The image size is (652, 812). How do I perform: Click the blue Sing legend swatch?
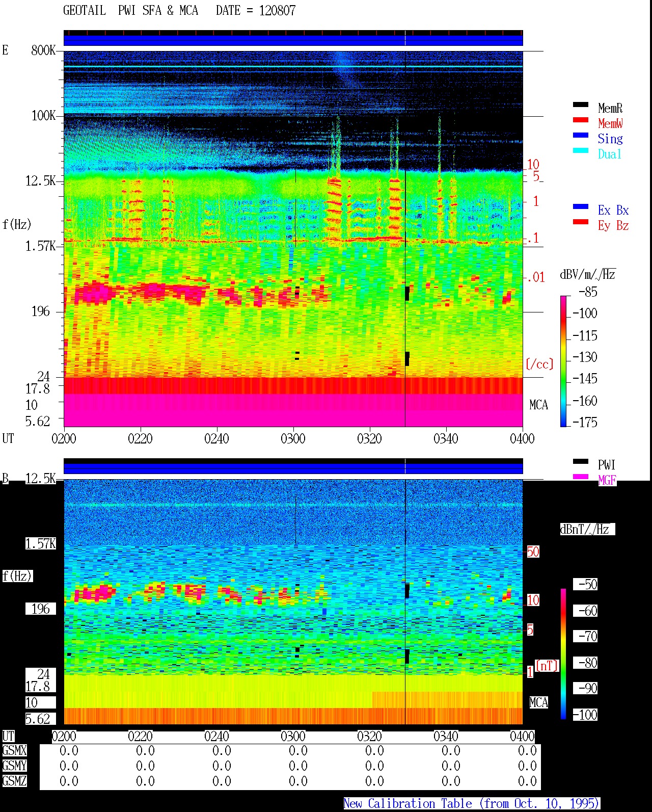(x=581, y=135)
